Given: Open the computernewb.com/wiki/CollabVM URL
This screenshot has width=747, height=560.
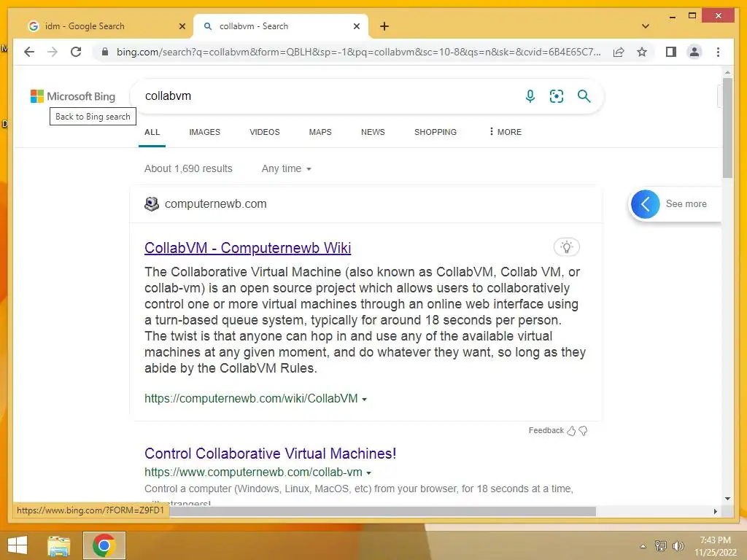Looking at the screenshot, I should [251, 399].
